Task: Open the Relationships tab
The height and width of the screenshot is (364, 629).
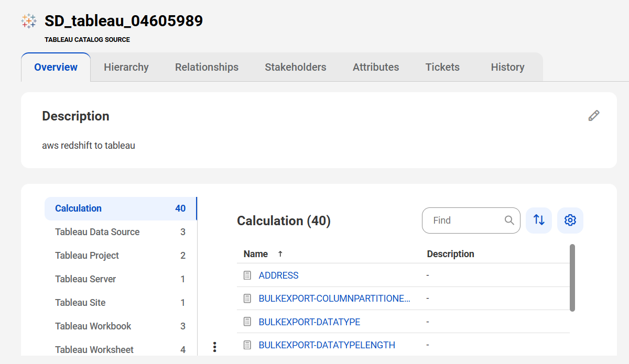Action: (x=207, y=67)
